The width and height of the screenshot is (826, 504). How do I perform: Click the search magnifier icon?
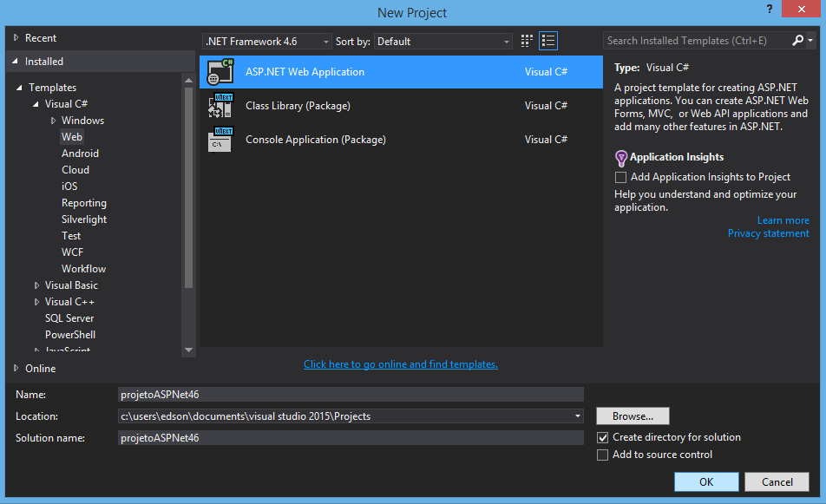coord(798,41)
